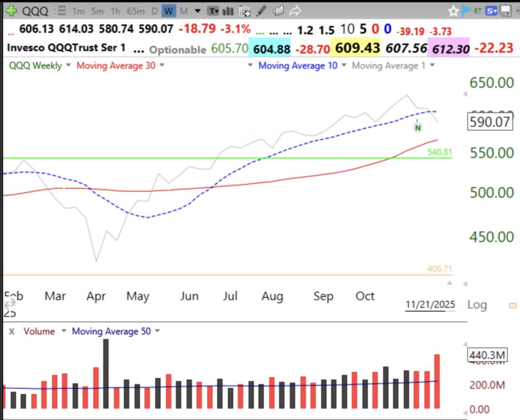Open the drawing pencil tool

pos(261,11)
